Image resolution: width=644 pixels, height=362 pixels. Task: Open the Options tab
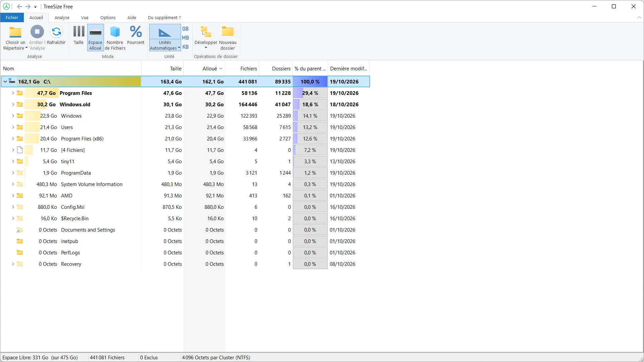pos(108,17)
